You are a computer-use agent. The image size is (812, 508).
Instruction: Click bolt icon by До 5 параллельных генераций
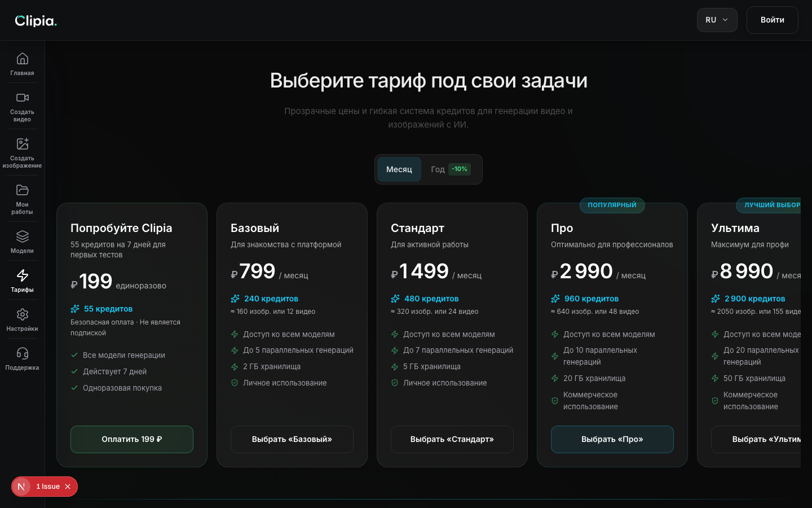[x=235, y=351]
